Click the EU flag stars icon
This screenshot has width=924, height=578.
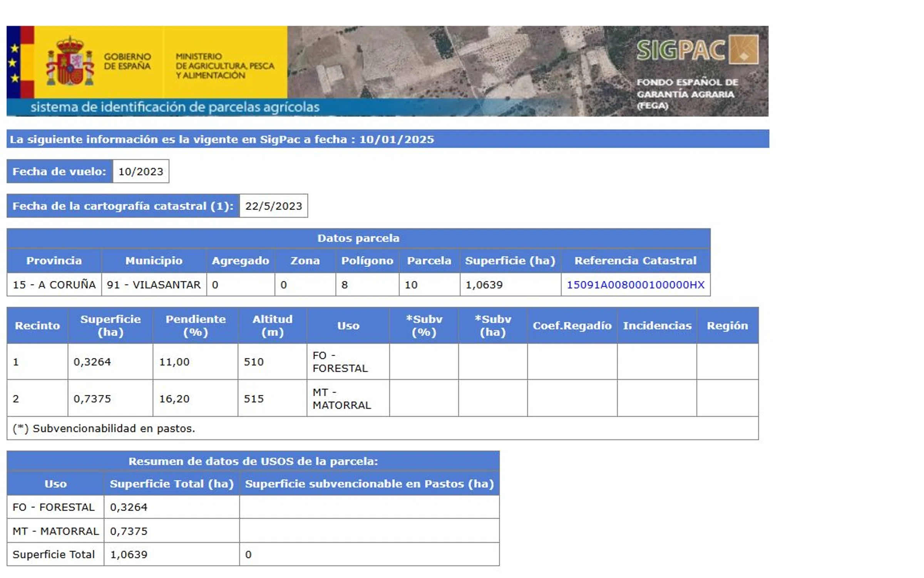pos(14,63)
